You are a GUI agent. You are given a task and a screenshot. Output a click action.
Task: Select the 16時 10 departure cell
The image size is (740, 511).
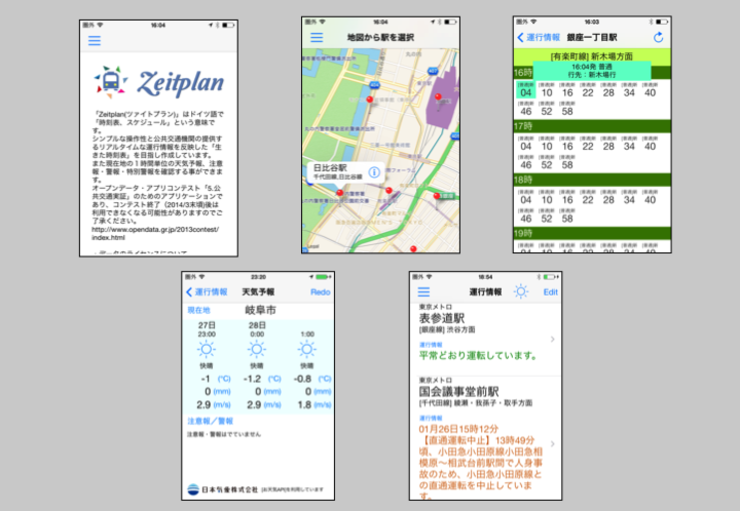tap(547, 90)
